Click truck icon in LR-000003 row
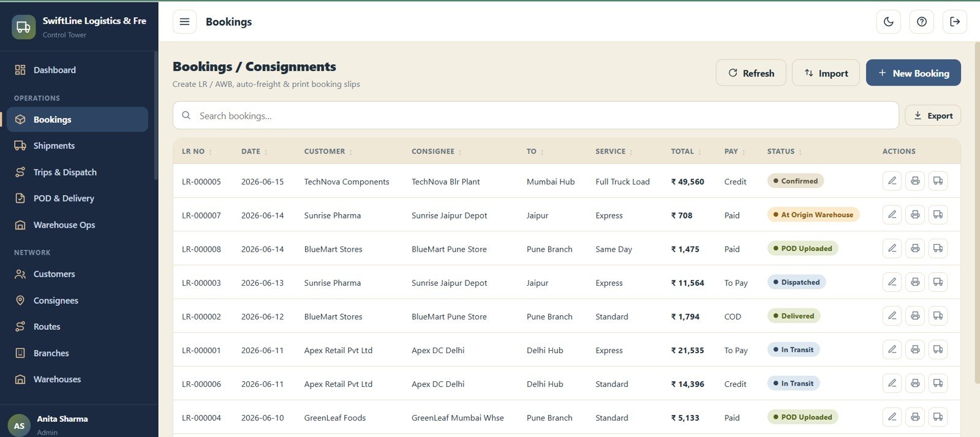 pyautogui.click(x=938, y=282)
